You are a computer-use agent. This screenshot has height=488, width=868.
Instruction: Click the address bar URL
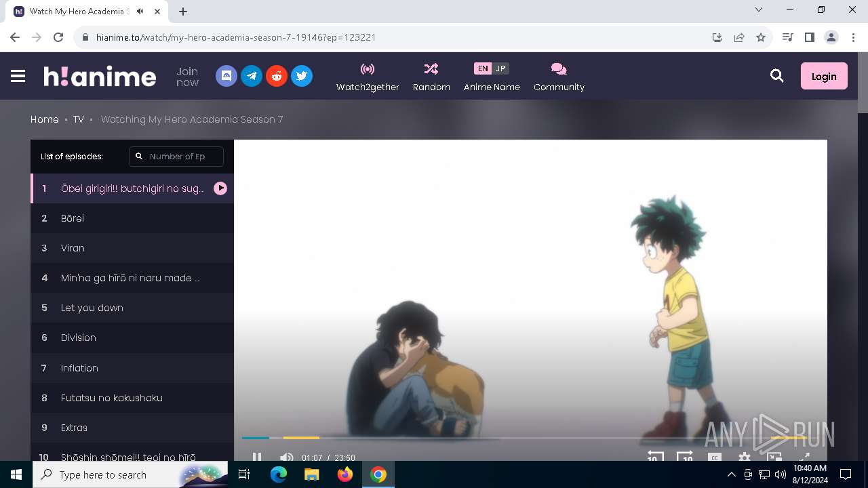[236, 37]
